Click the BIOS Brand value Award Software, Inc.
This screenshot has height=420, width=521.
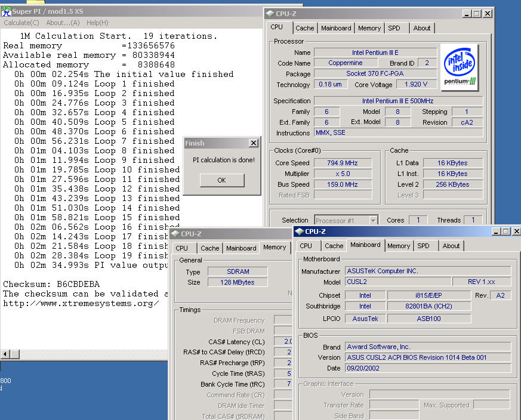[x=428, y=347]
